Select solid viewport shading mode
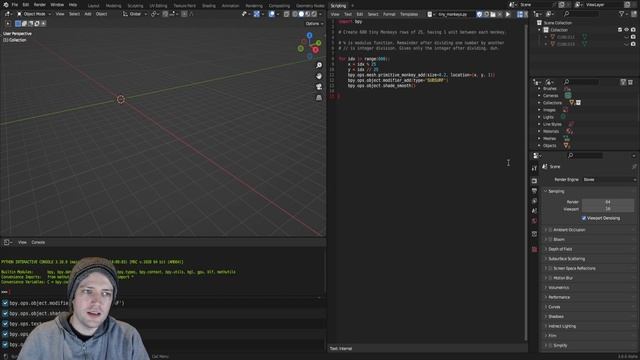Screen dimensions: 640x360 point(301,14)
